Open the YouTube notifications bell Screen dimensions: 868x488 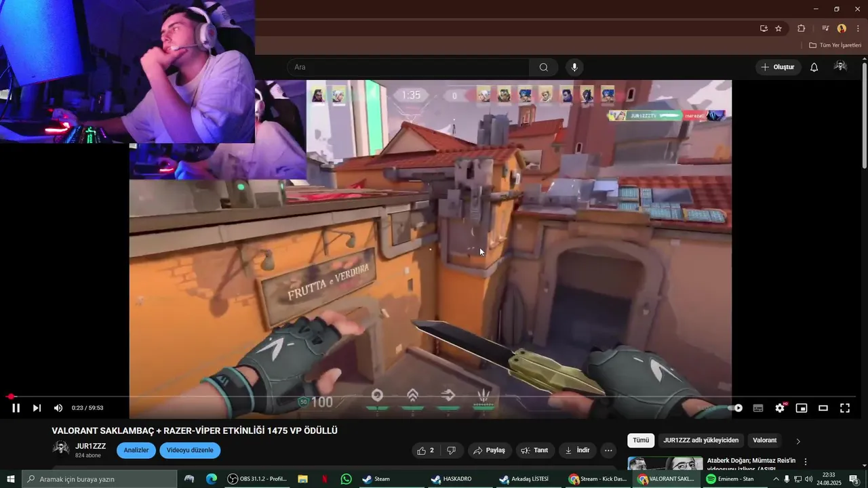814,67
